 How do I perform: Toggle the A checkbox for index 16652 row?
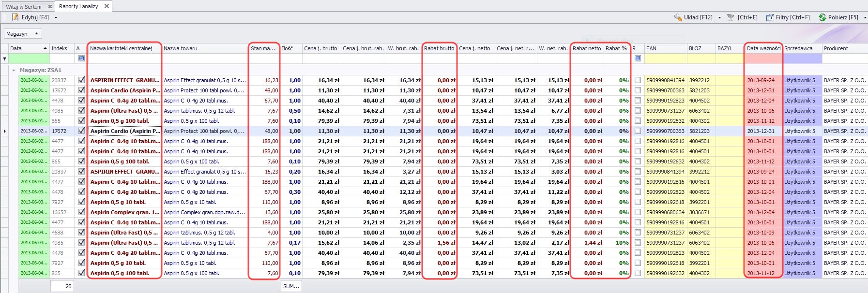point(81,212)
